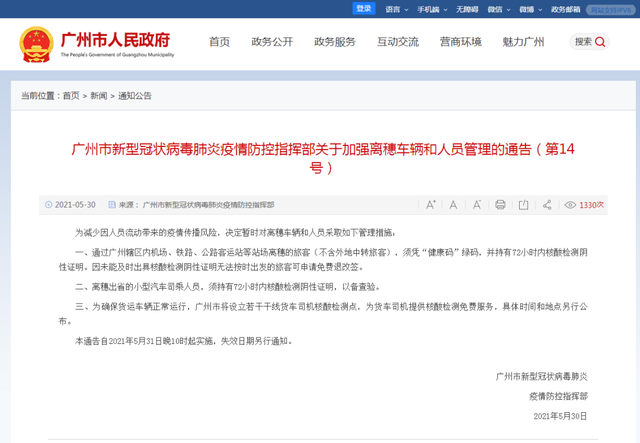Go to the 首页 navigation menu
This screenshot has width=640, height=443.
tap(220, 42)
